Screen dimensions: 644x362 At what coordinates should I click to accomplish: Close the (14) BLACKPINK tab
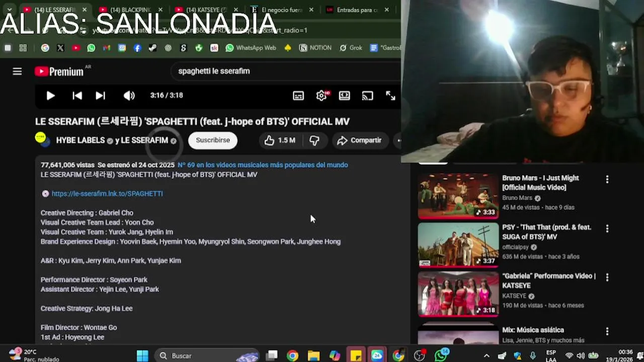[x=160, y=10]
